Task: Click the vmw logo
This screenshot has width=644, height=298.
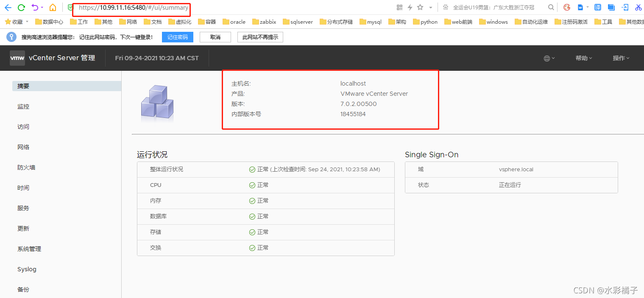Action: tap(17, 58)
